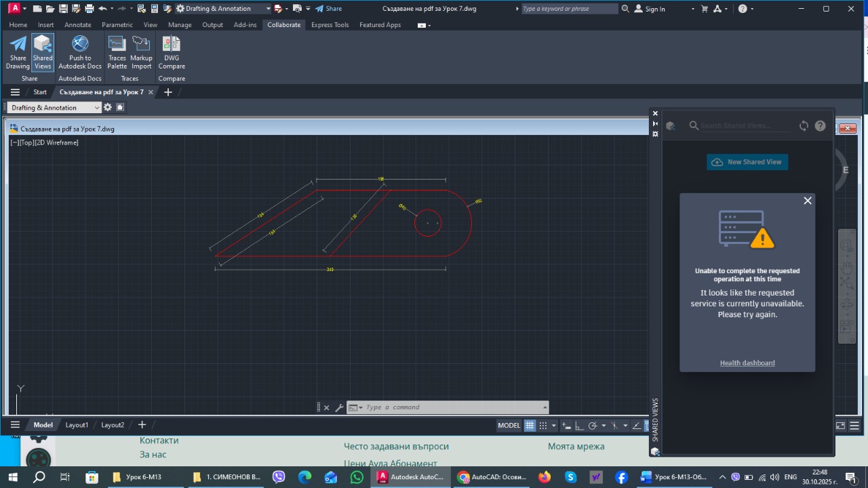Expand the Drafting & Annotation workspace dropdown below tabs
868x488 pixels.
97,108
